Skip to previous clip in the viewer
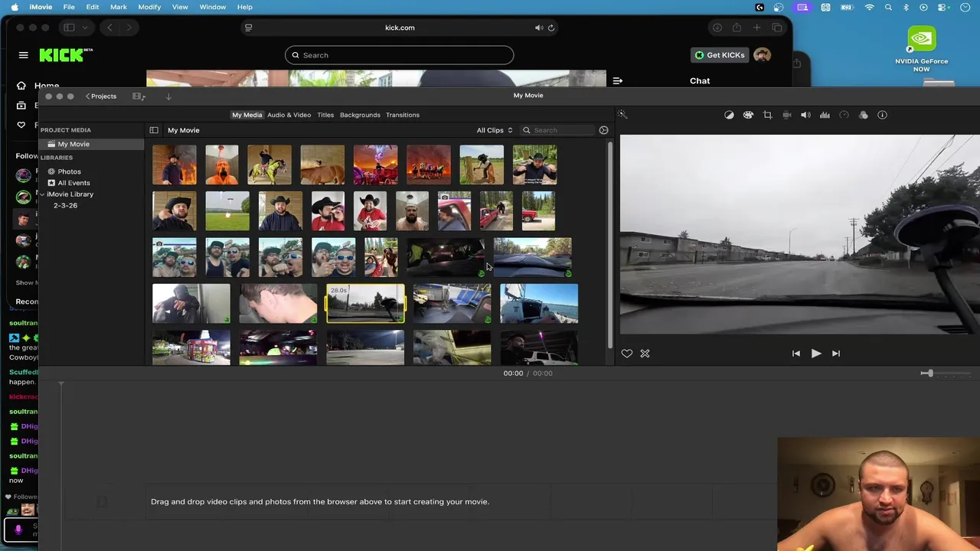Screen dimensions: 980x551 pyautogui.click(x=796, y=354)
